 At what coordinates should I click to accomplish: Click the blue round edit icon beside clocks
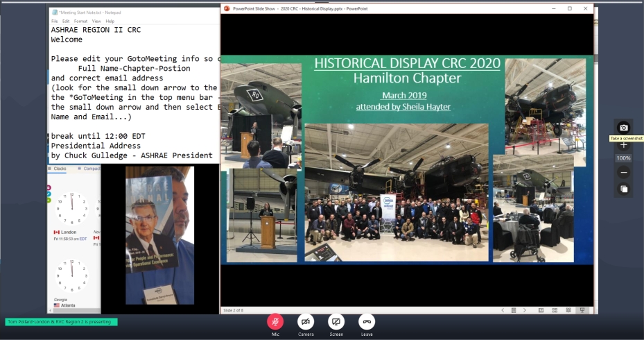click(49, 194)
